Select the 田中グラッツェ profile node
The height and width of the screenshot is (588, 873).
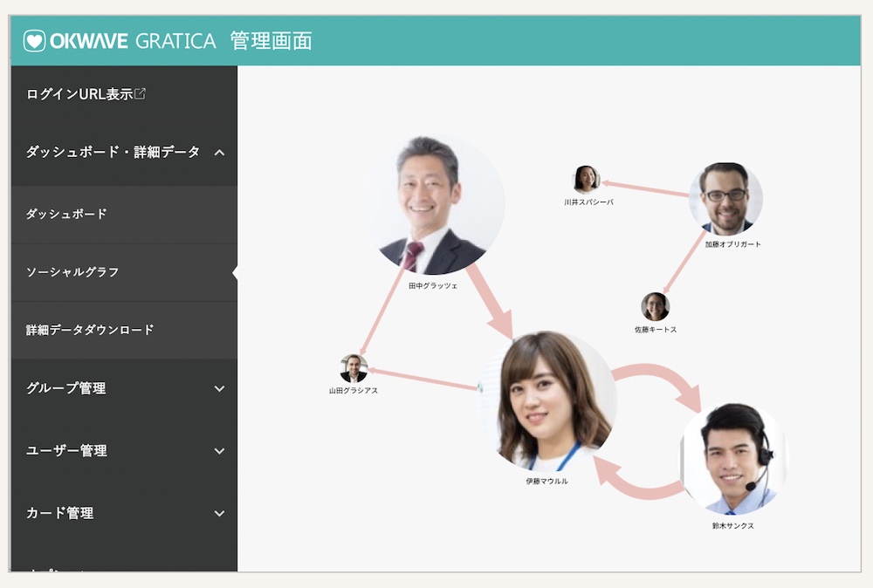(433, 206)
